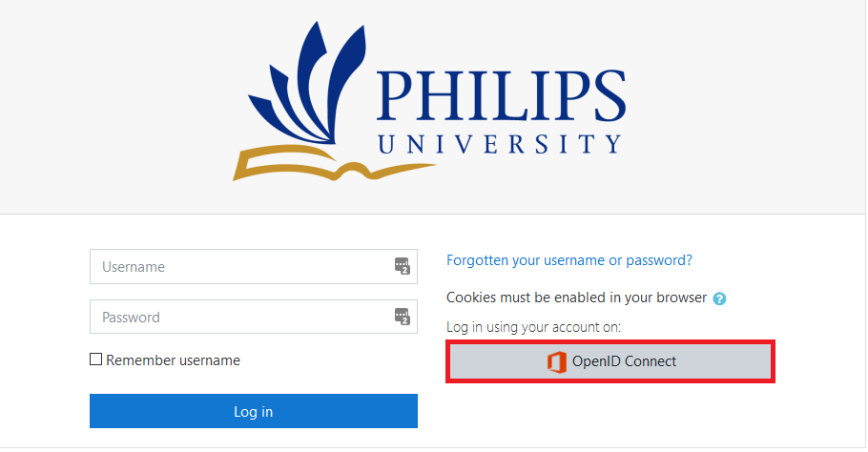Click the UNIVERSITY text under the Philips wordmark
868x452 pixels.
(x=500, y=144)
